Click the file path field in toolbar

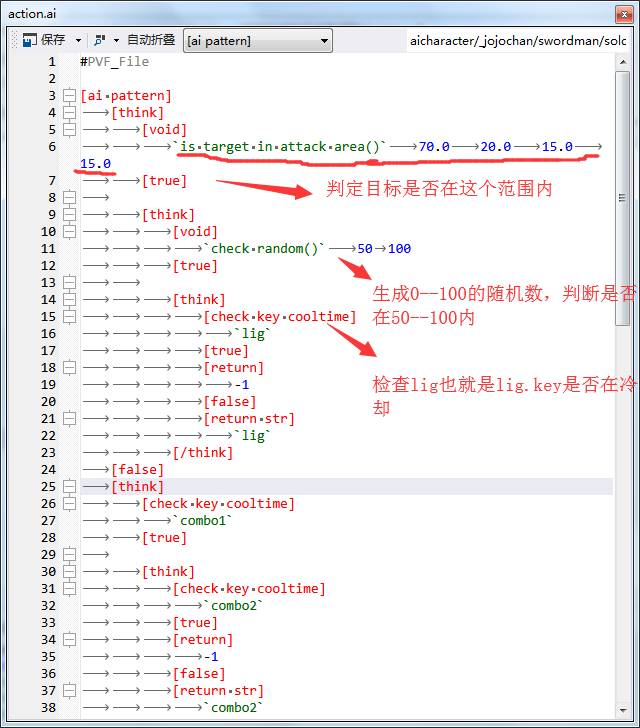point(518,40)
